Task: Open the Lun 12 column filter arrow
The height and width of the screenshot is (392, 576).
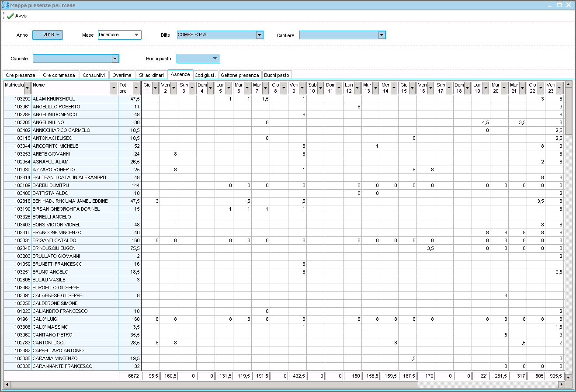Action: 357,88
